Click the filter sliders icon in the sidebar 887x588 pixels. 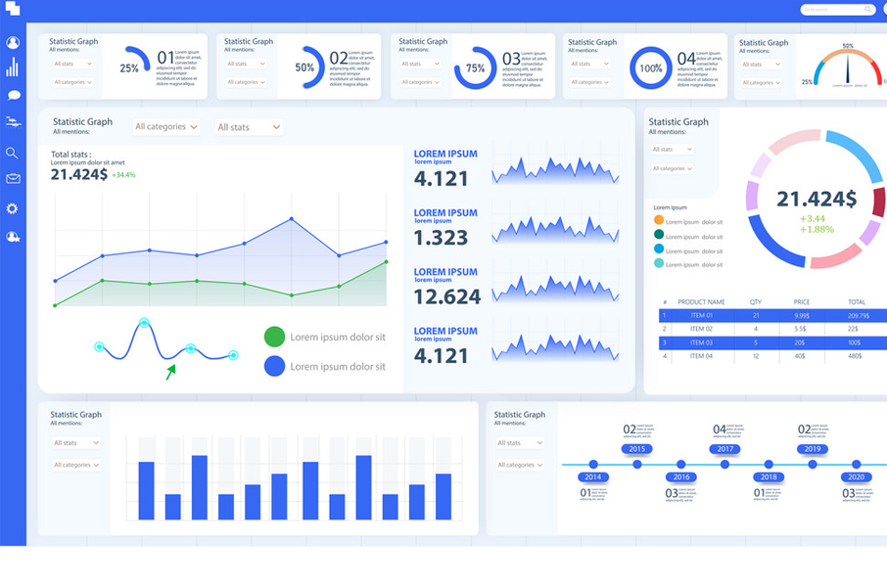13,122
